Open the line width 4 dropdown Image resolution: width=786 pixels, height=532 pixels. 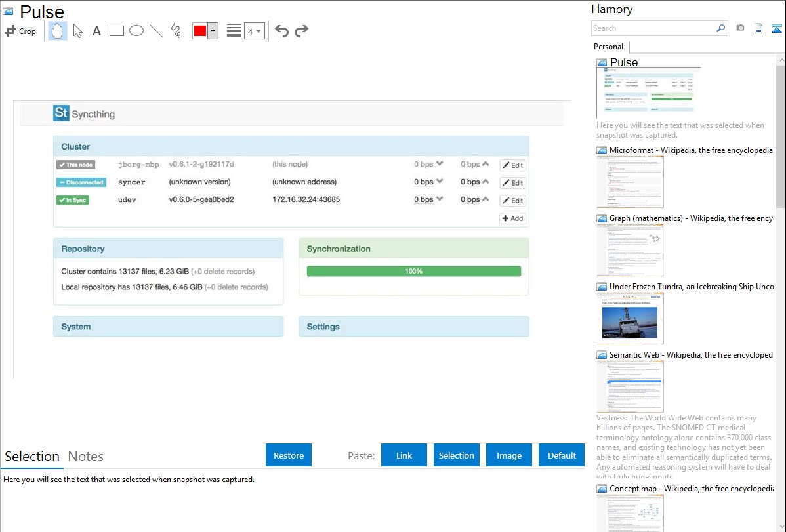click(255, 31)
